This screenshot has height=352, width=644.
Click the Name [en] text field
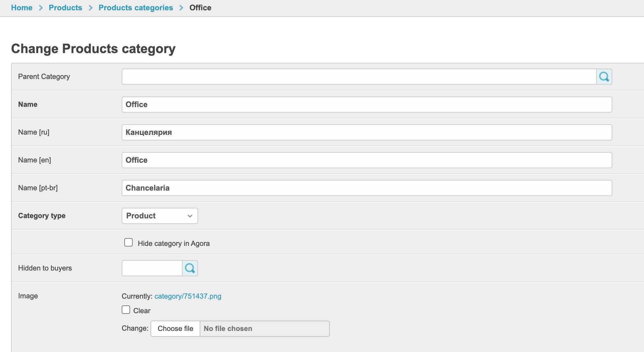(366, 160)
